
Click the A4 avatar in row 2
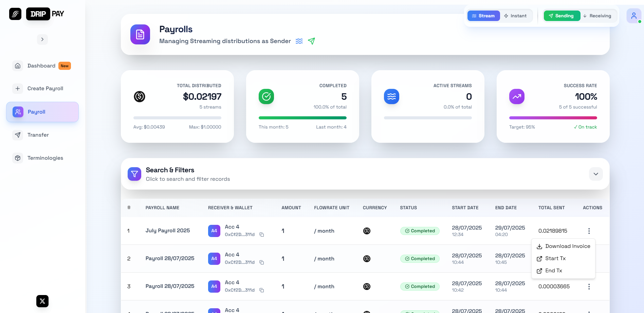pyautogui.click(x=214, y=259)
